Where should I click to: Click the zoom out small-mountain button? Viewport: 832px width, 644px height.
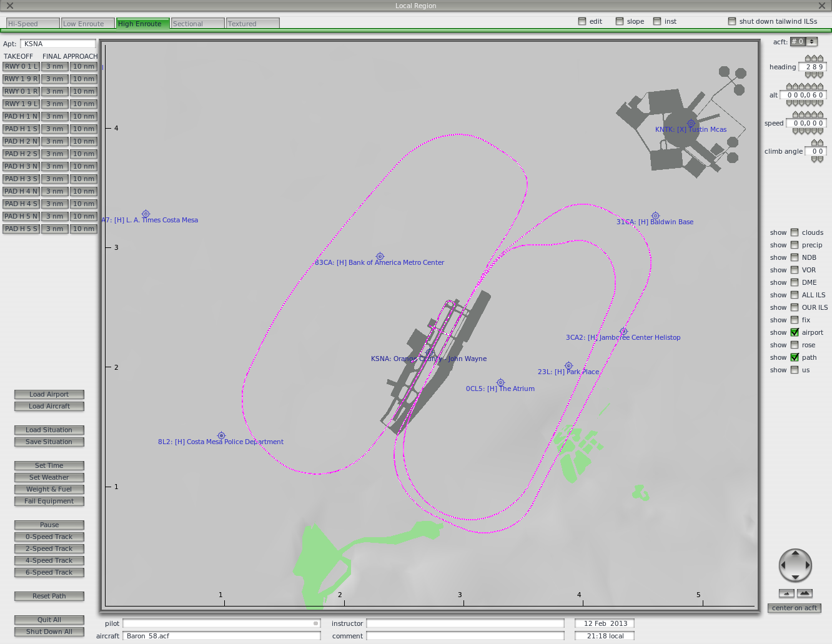(786, 593)
